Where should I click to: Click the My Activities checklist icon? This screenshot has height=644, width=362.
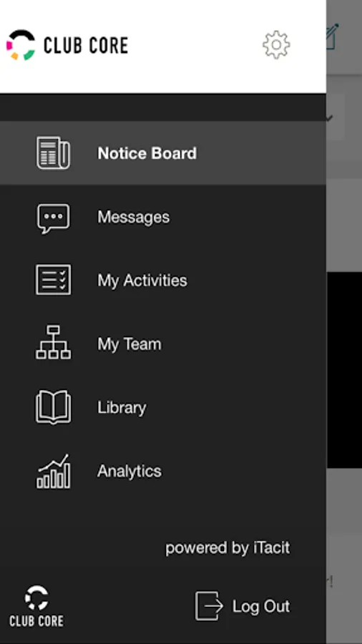(x=54, y=280)
